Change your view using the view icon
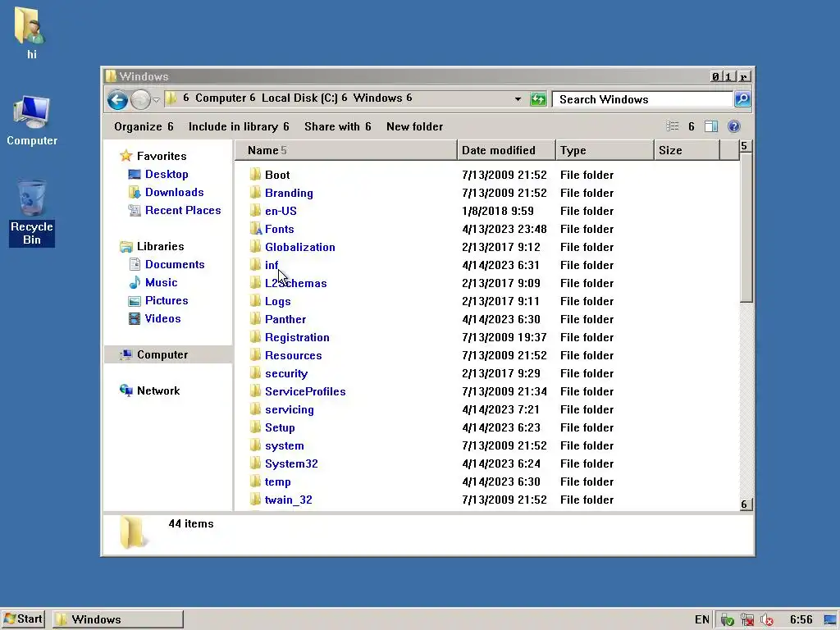Image resolution: width=840 pixels, height=630 pixels. [x=673, y=126]
